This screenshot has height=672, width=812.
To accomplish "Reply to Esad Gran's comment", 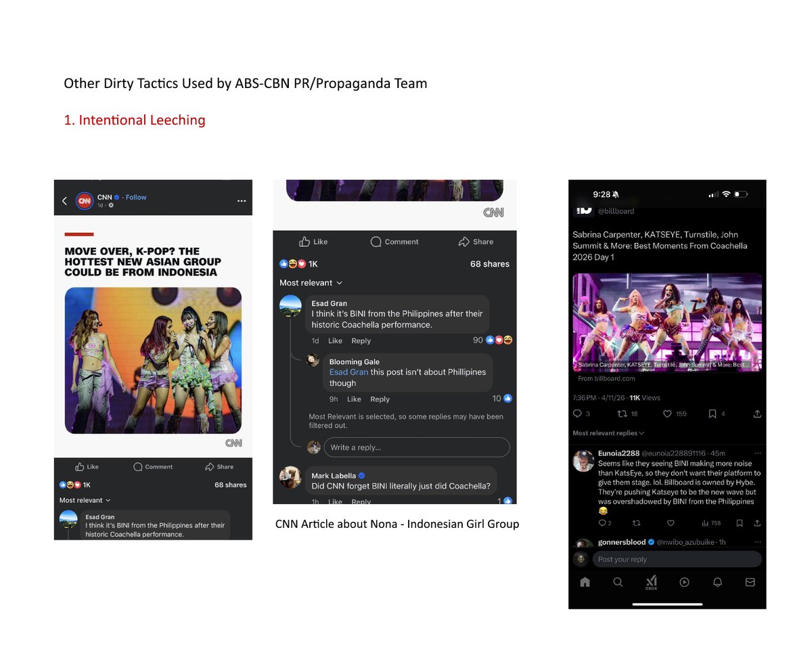I will point(361,341).
